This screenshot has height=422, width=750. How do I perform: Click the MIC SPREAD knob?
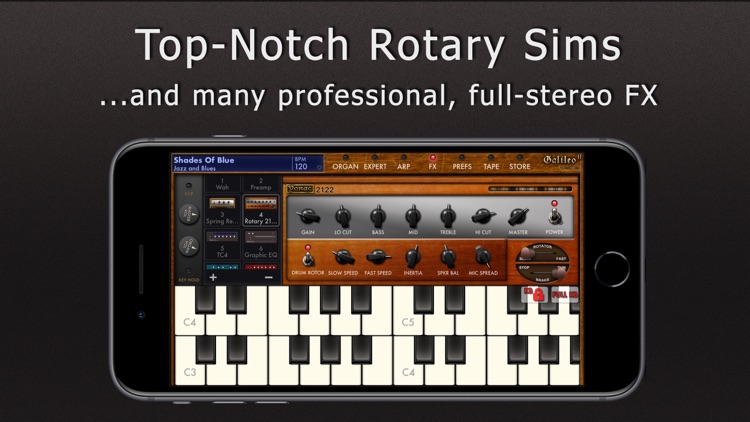483,257
